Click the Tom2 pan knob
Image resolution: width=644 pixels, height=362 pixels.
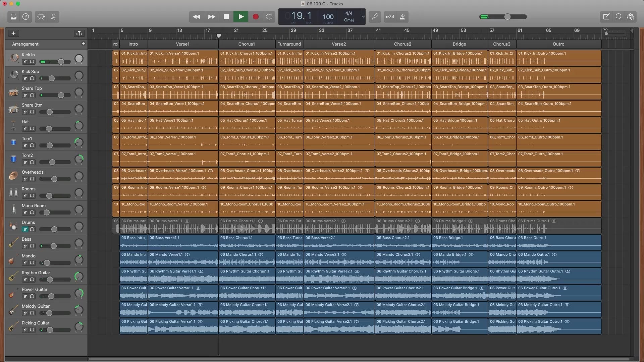[79, 159]
